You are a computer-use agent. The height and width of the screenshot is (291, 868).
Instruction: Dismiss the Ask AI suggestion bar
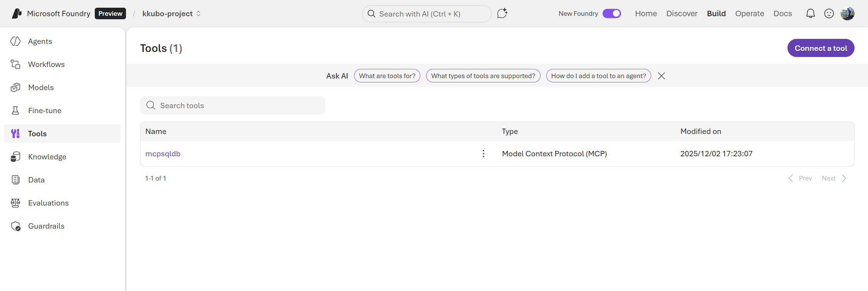coord(661,76)
